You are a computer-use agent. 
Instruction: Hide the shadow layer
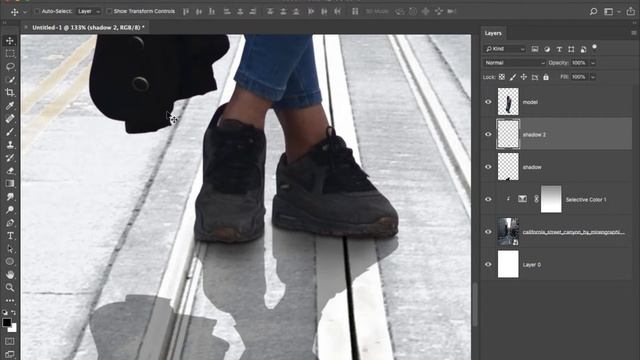488,167
